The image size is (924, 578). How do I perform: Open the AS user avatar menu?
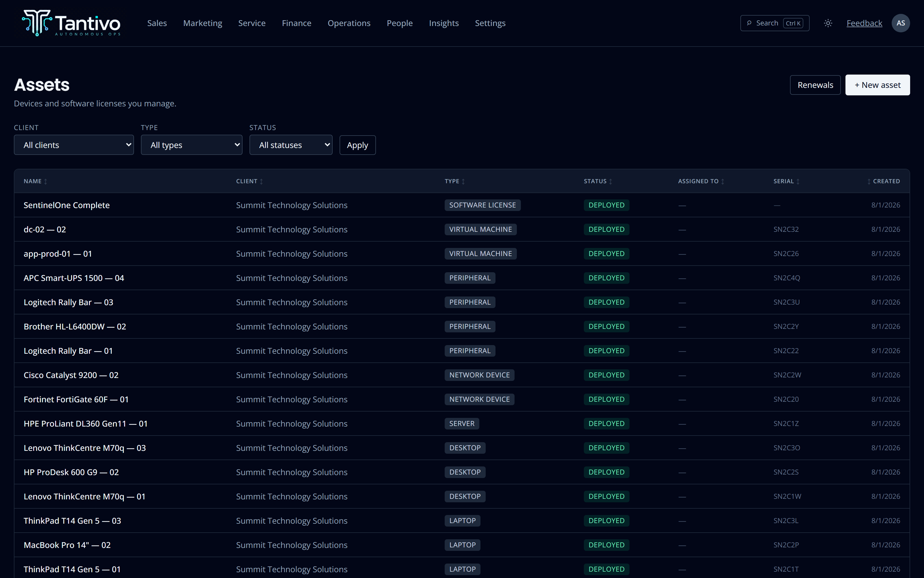(900, 23)
